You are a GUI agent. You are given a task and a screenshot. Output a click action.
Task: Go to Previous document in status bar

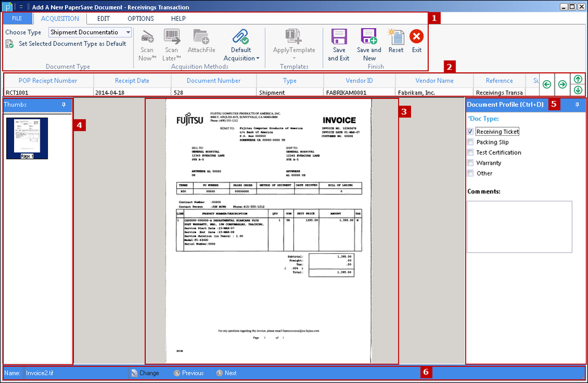[x=189, y=373]
